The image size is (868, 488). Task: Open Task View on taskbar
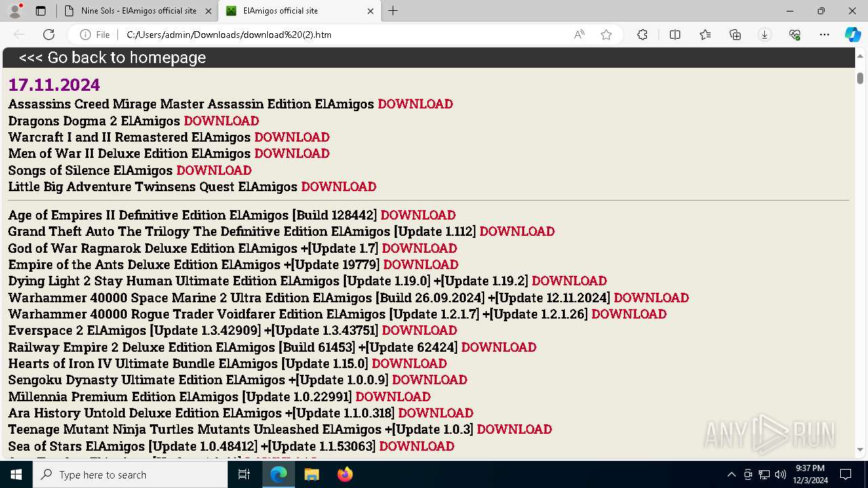[x=244, y=474]
